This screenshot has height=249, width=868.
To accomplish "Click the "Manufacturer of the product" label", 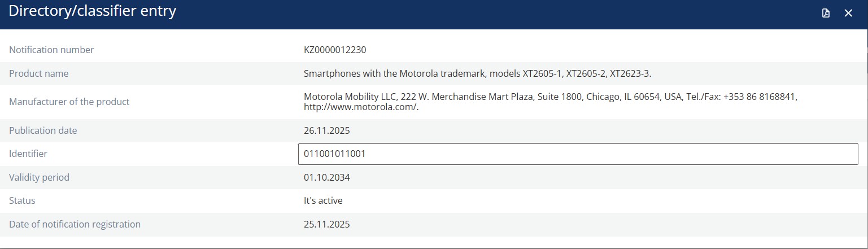I will [69, 102].
